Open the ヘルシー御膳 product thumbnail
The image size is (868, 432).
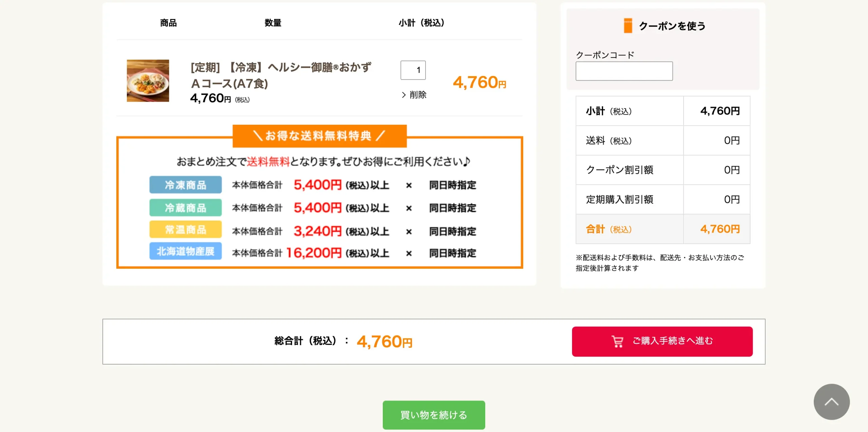(148, 81)
